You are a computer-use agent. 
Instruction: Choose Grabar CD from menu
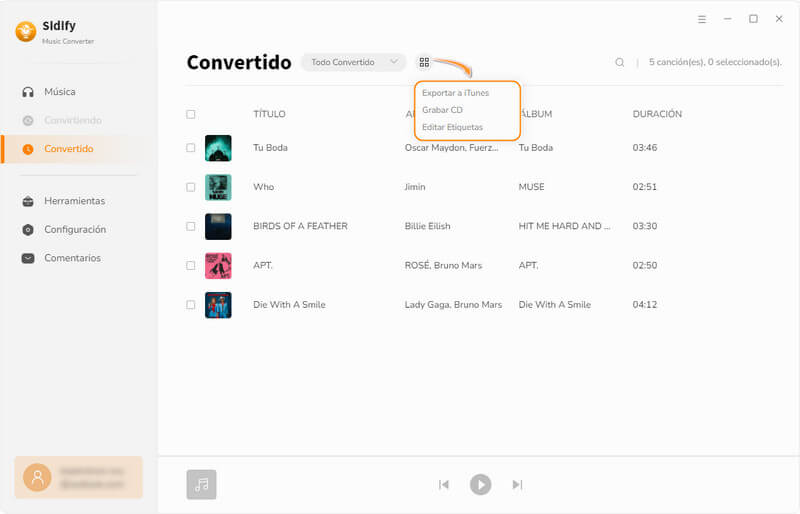442,110
